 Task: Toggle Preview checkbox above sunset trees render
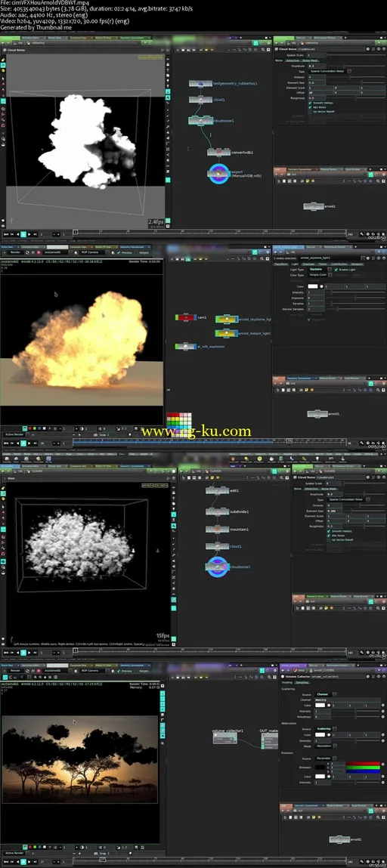[x=119, y=671]
